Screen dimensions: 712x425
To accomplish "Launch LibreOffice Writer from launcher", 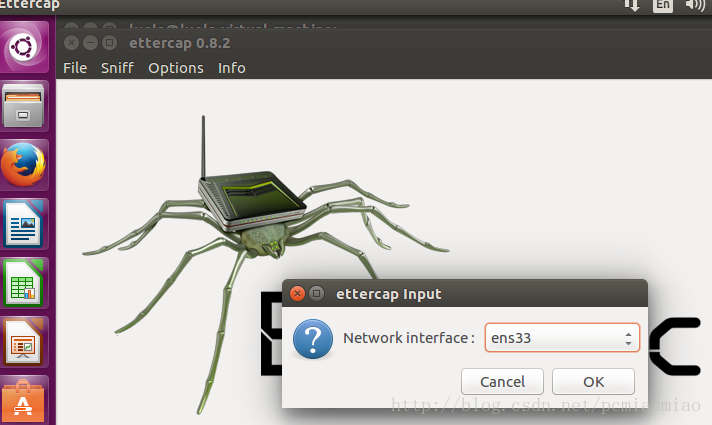I will coord(23,224).
